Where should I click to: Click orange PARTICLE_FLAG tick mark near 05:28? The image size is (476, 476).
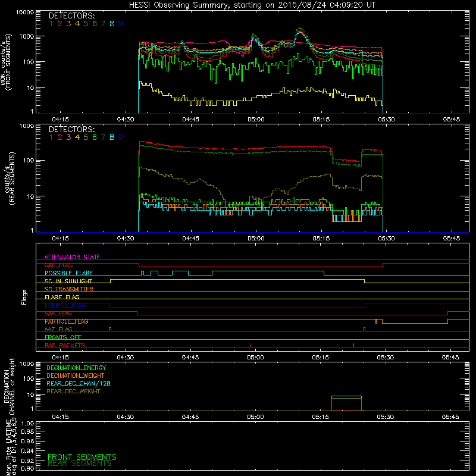point(376,321)
